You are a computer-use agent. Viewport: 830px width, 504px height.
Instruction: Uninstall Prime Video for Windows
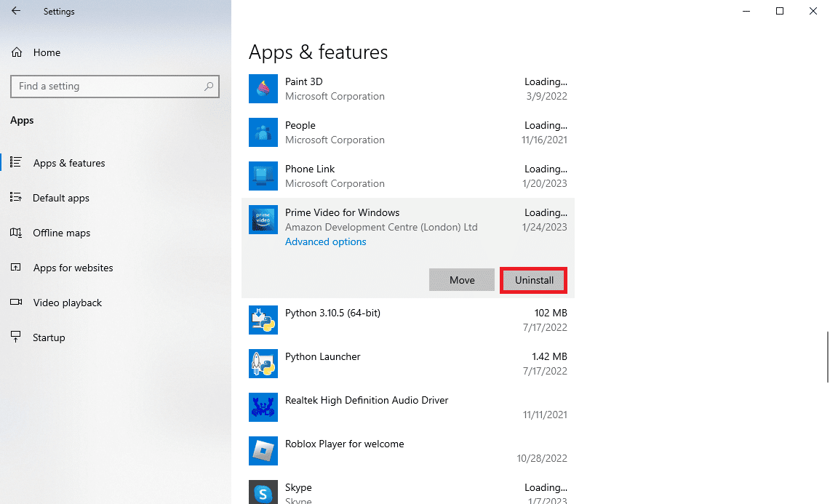point(534,280)
